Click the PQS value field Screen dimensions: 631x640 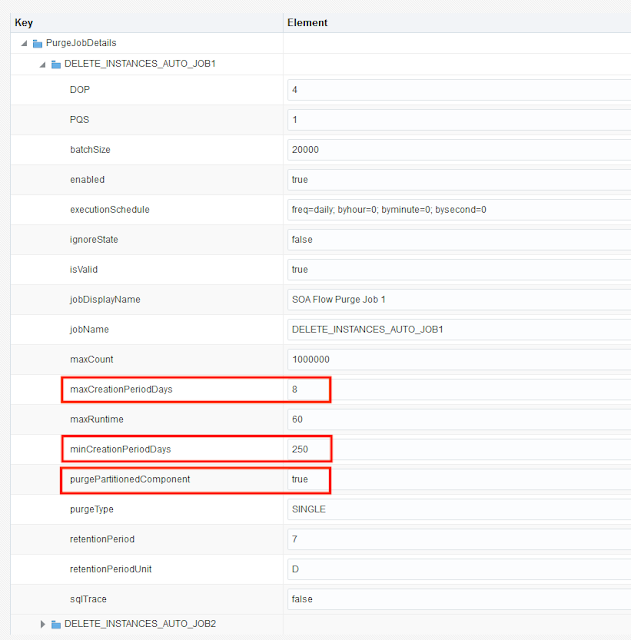(x=459, y=120)
